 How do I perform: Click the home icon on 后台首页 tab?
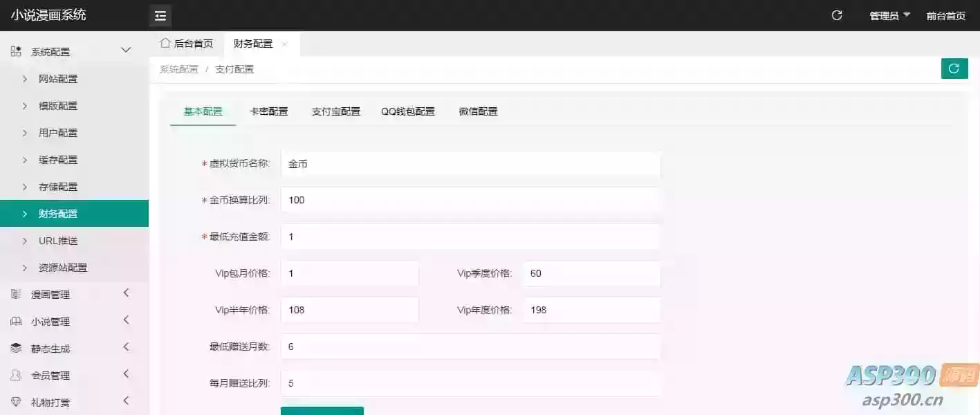tap(165, 43)
